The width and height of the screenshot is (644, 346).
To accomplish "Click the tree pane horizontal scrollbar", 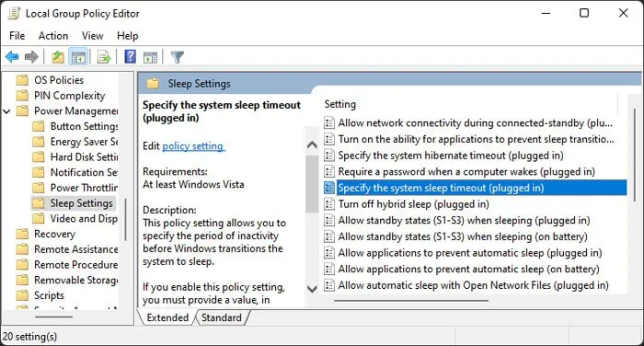I will 53,317.
